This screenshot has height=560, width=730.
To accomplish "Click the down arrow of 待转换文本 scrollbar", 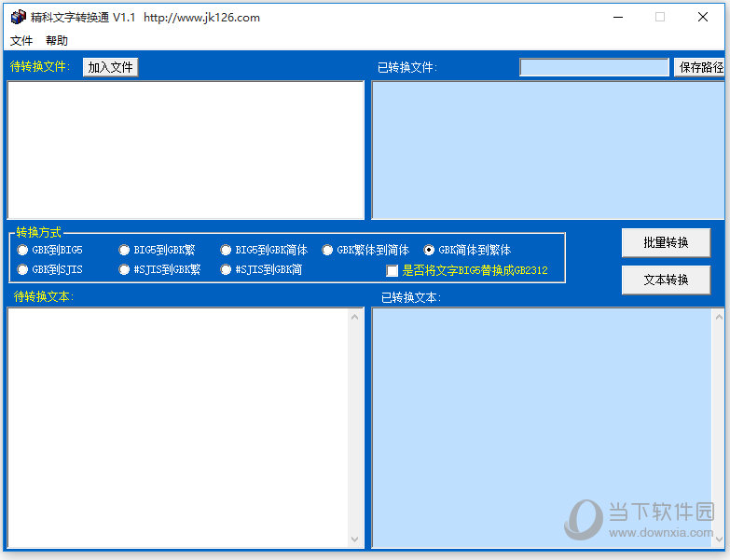I will point(355,540).
